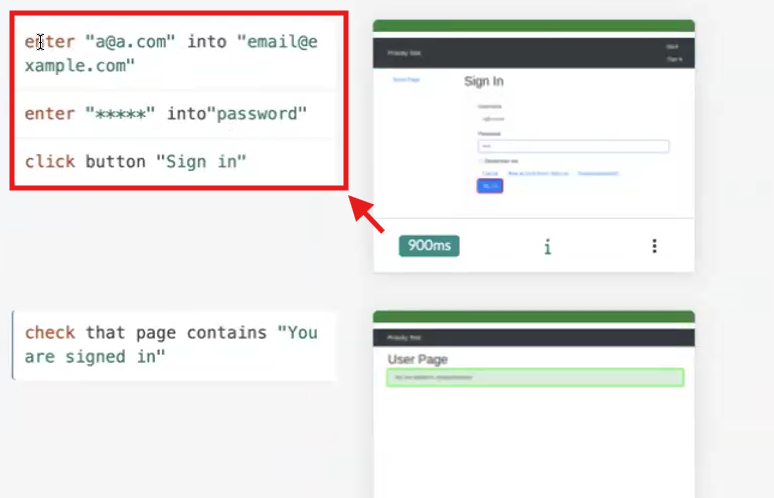Click the green header bar of the User Page card
Image resolution: width=774 pixels, height=498 pixels.
point(533,316)
